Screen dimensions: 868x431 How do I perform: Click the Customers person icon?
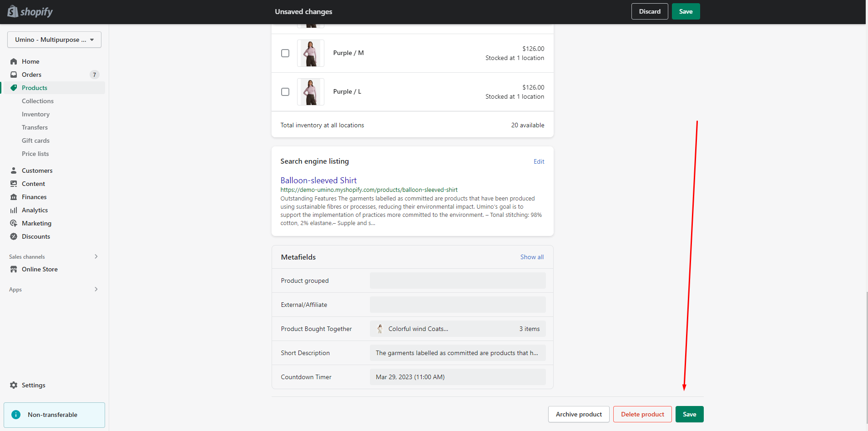tap(14, 170)
